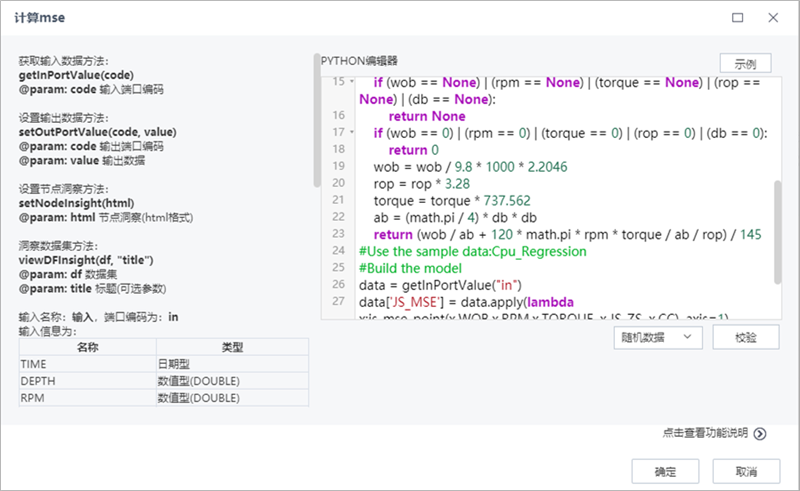Click the 示例 button above the editor
Screen dimensions: 800x491
tap(745, 62)
